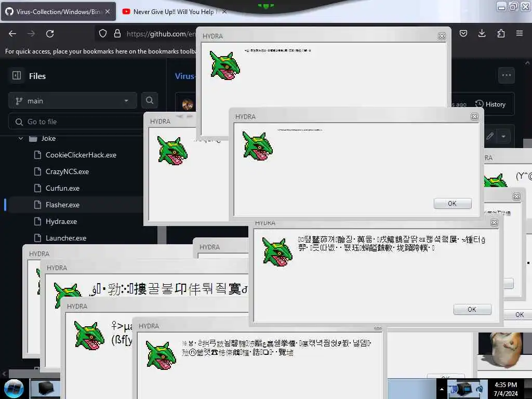Reload the page with the refresh icon

pos(50,34)
